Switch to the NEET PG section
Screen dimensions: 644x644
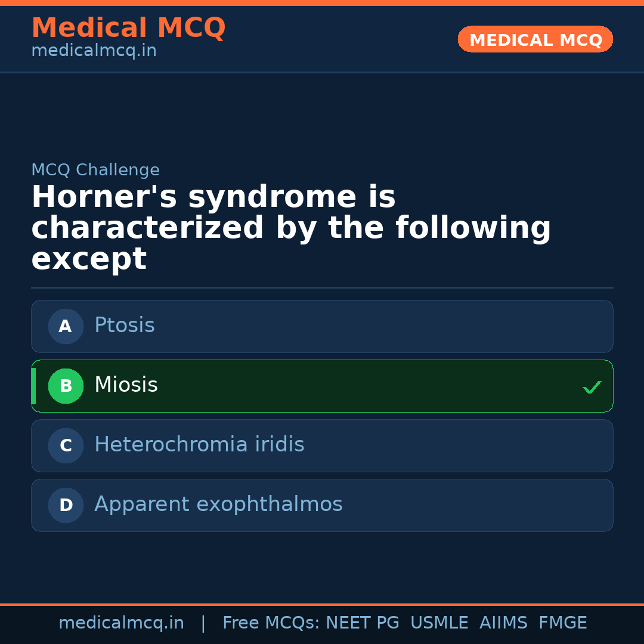(x=362, y=622)
